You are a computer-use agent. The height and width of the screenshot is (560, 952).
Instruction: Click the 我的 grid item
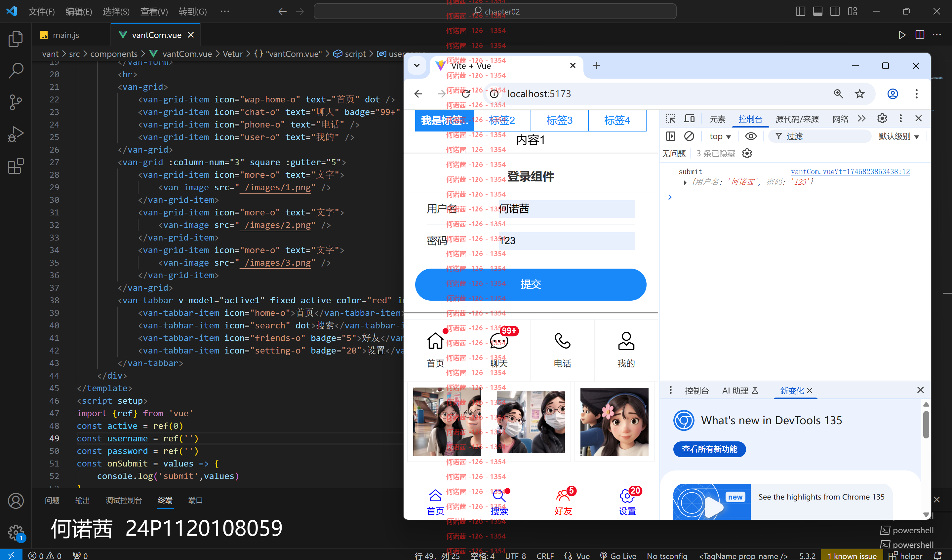pyautogui.click(x=626, y=350)
